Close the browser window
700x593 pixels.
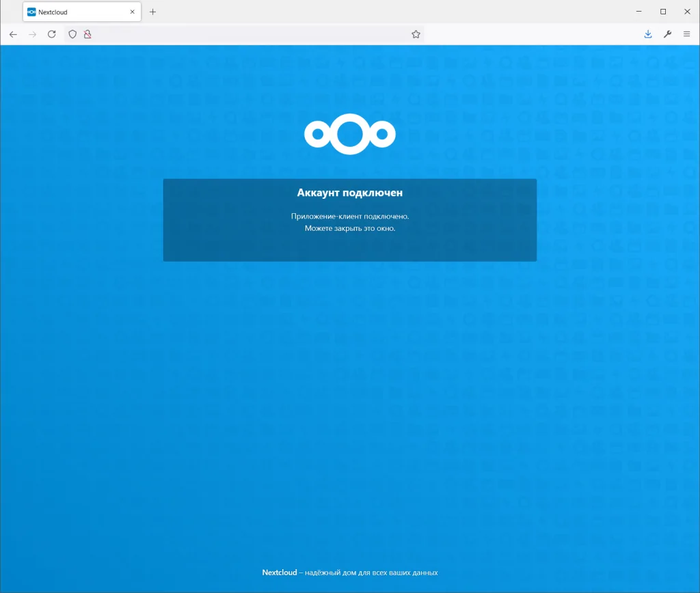coord(687,12)
